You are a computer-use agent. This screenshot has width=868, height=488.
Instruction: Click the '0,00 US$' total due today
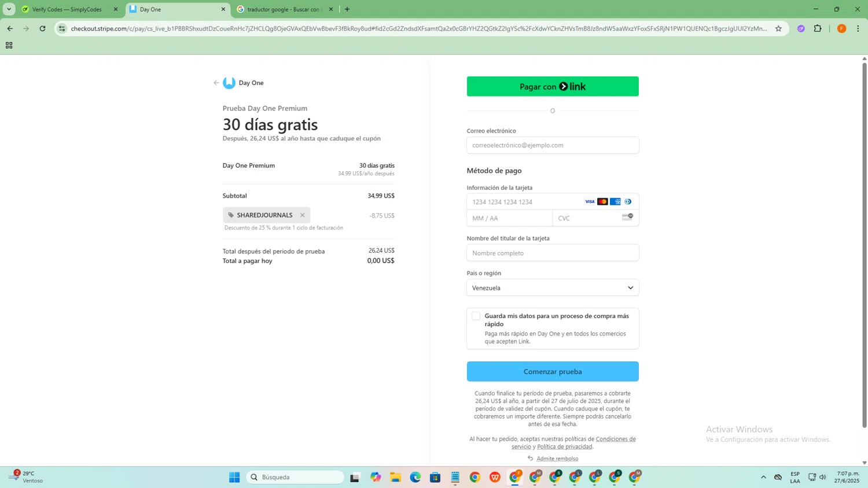(381, 261)
